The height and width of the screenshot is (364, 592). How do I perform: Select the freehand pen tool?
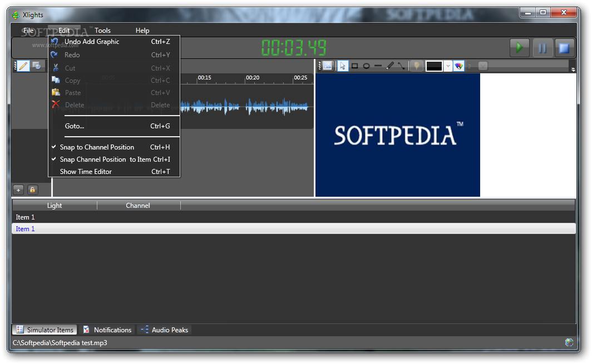390,66
